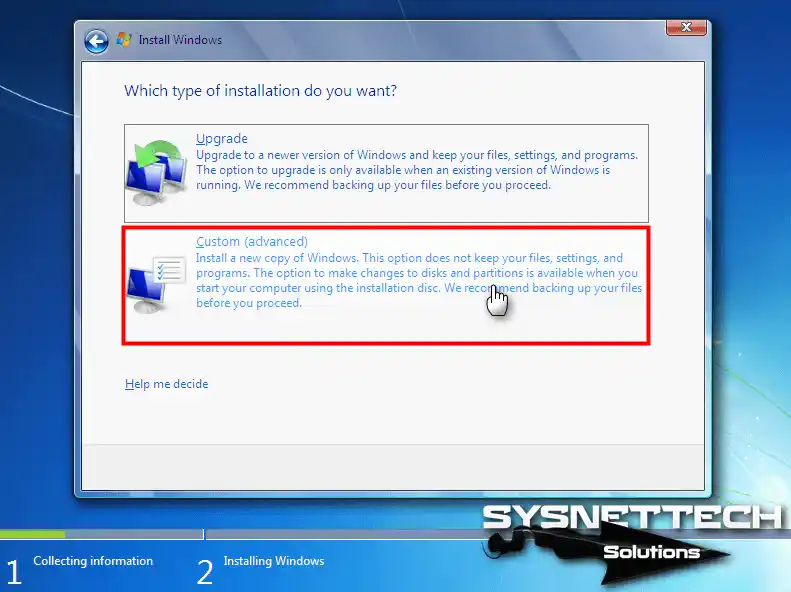Click the step number 1 indicator
Image resolution: width=791 pixels, height=592 pixels.
coord(13,571)
